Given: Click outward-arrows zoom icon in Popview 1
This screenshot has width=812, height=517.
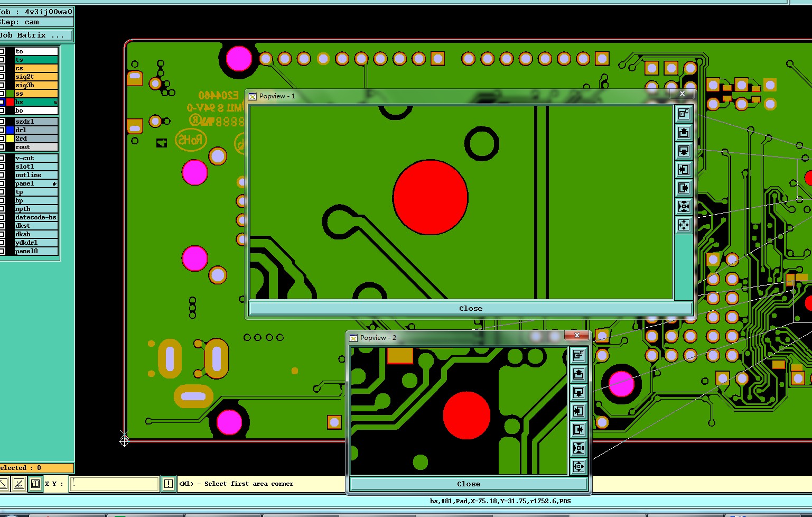Looking at the screenshot, I should click(684, 225).
